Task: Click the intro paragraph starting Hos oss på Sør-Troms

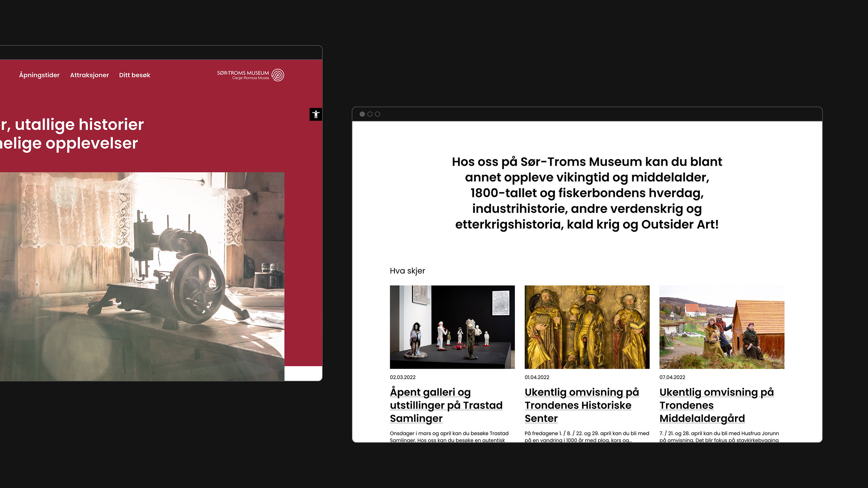Action: pyautogui.click(x=587, y=193)
